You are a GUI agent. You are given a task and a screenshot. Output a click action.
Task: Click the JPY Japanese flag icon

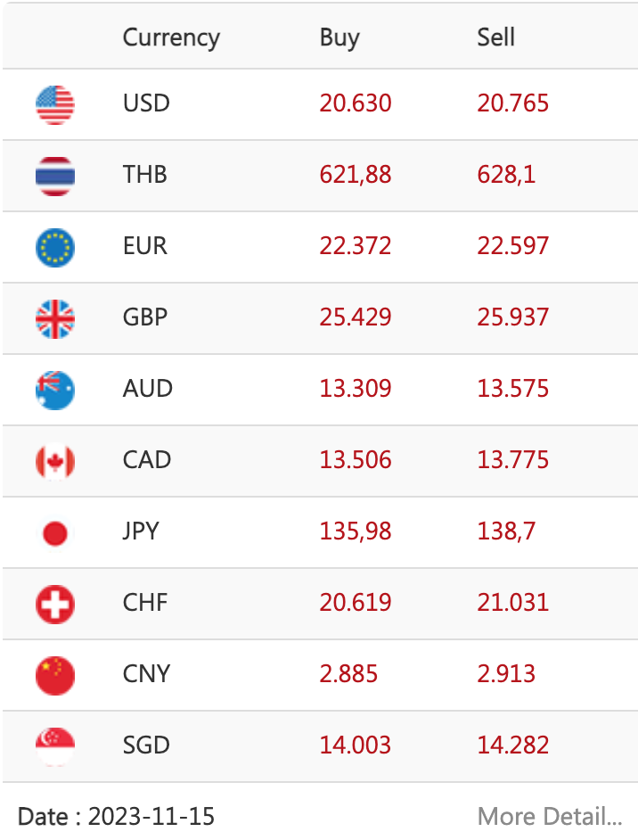tap(54, 531)
